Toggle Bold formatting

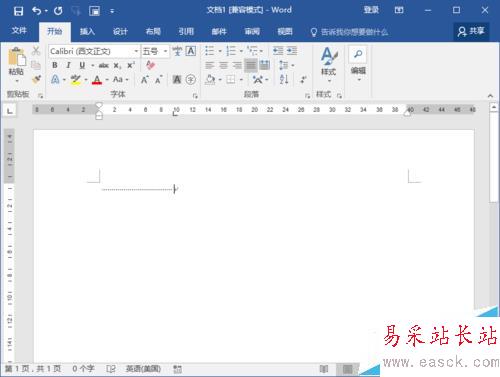[55, 65]
